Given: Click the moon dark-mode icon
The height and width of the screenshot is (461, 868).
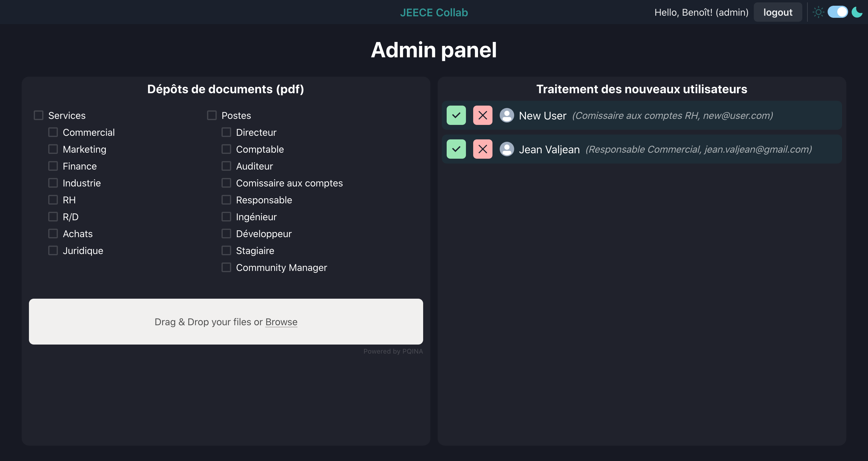Looking at the screenshot, I should click(x=857, y=12).
